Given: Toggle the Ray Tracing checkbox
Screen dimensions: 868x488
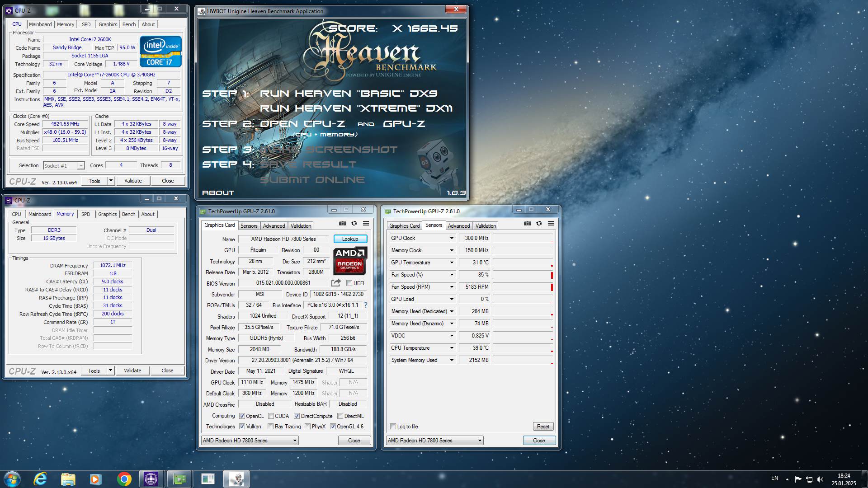Looking at the screenshot, I should 270,427.
